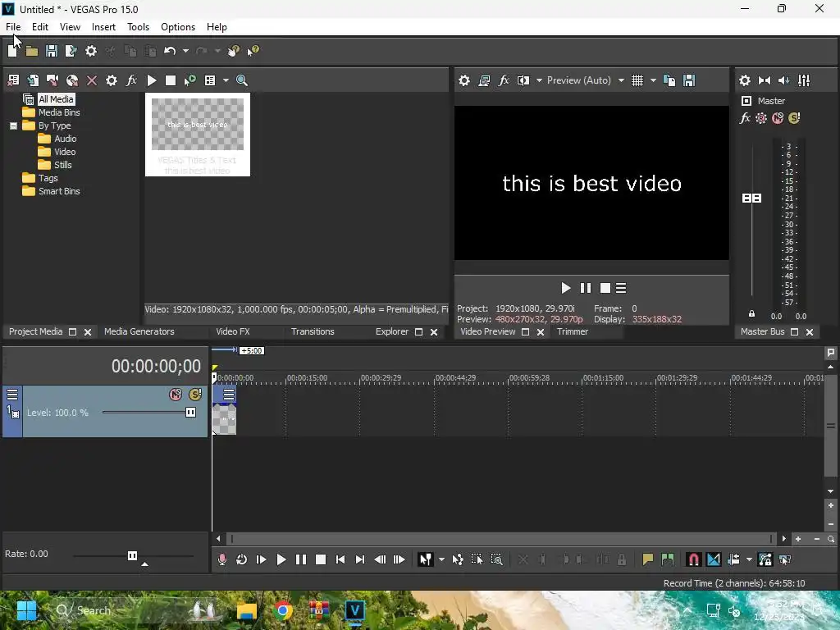This screenshot has height=630, width=840.
Task: Mute video track 1
Action: (176, 395)
